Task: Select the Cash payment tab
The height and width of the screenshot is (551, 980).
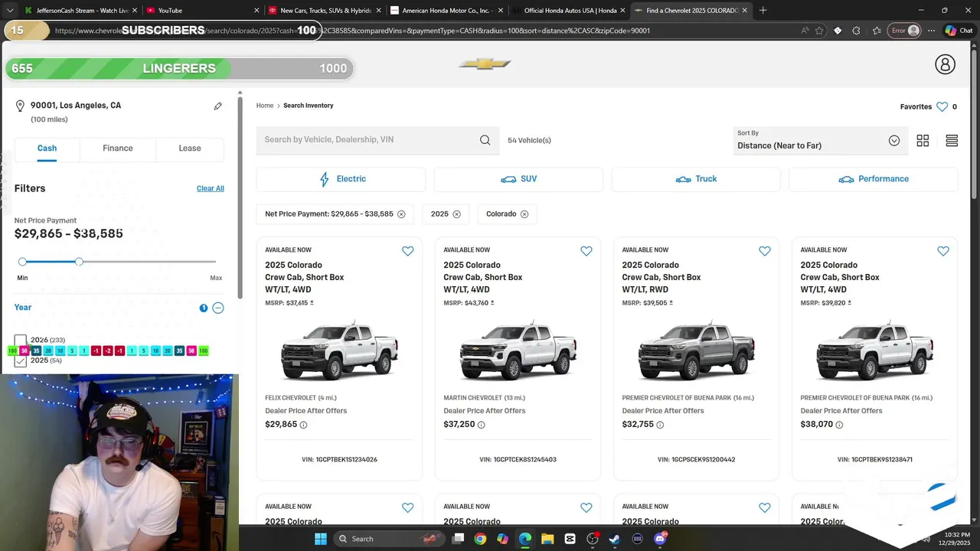Action: click(x=47, y=148)
